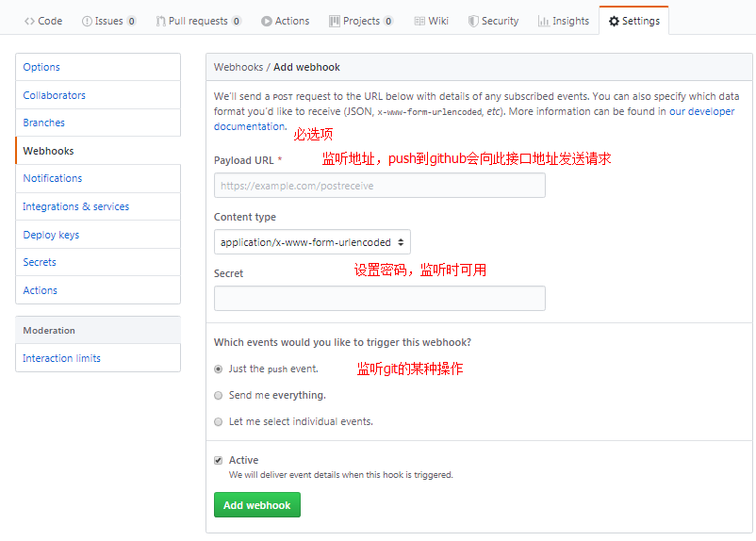Open Secrets settings
Viewport: 756px width, 541px height.
pyautogui.click(x=98, y=262)
